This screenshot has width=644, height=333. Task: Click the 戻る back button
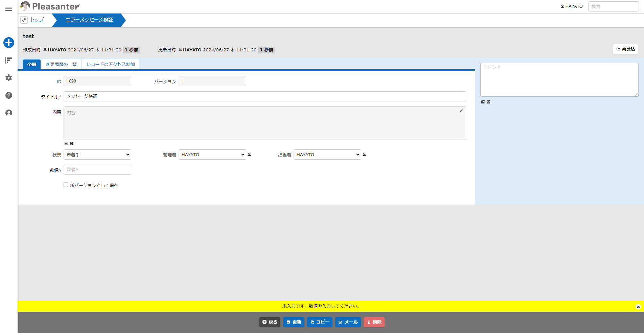pos(270,322)
